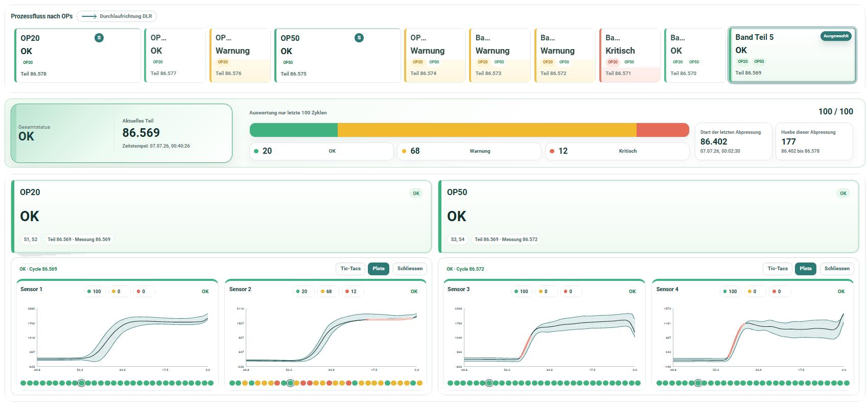Click the OK status badge in OP20 panel header

pyautogui.click(x=416, y=194)
